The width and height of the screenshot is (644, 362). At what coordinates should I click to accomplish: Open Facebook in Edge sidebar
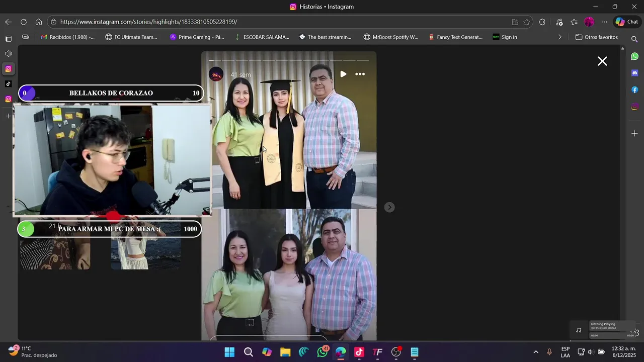coord(635,89)
